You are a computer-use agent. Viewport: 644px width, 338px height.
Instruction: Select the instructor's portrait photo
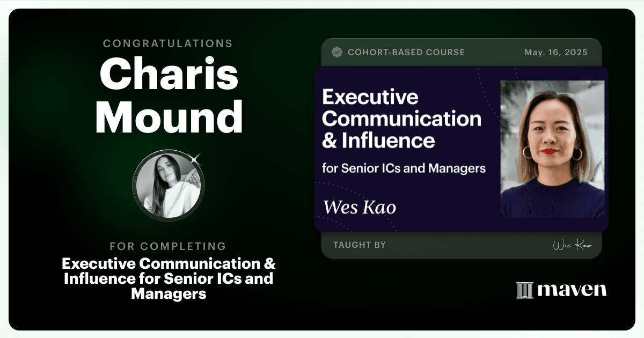(553, 149)
